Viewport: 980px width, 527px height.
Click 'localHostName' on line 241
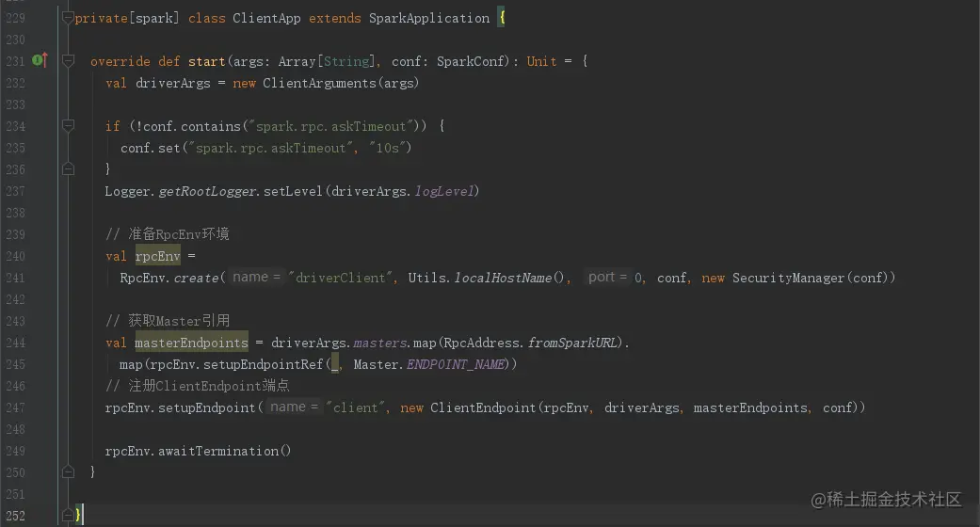pos(503,278)
